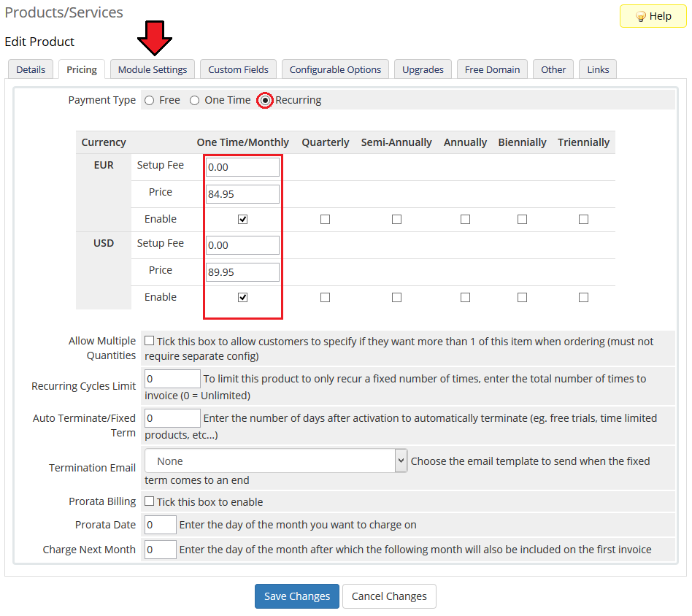Select the Recurring payment type radio
The width and height of the screenshot is (692, 616).
point(265,101)
